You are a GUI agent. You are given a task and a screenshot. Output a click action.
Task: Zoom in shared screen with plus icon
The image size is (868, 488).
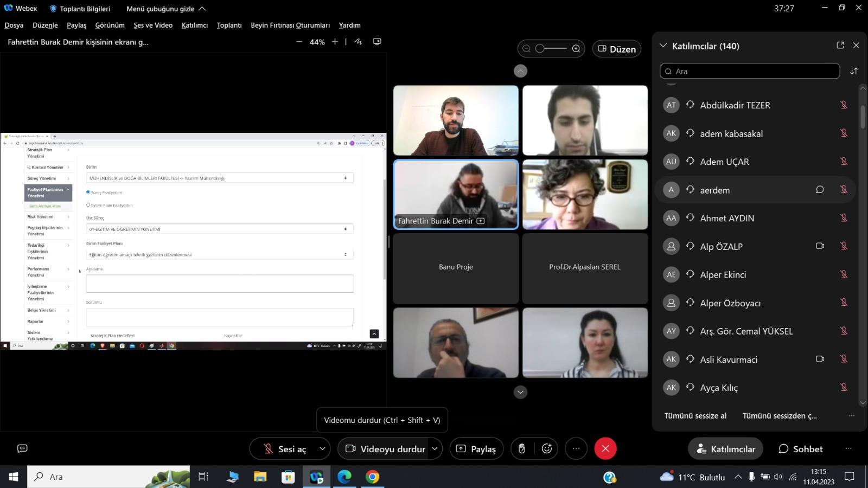click(x=335, y=42)
